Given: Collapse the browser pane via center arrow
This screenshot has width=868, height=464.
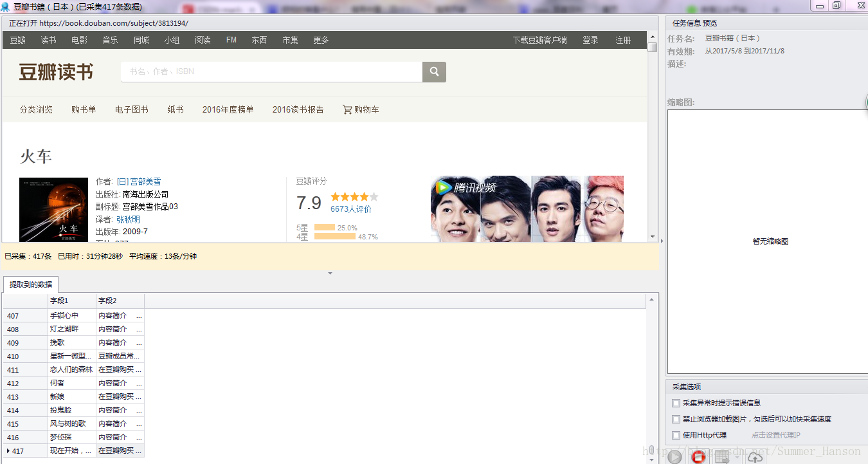Looking at the screenshot, I should pyautogui.click(x=330, y=274).
